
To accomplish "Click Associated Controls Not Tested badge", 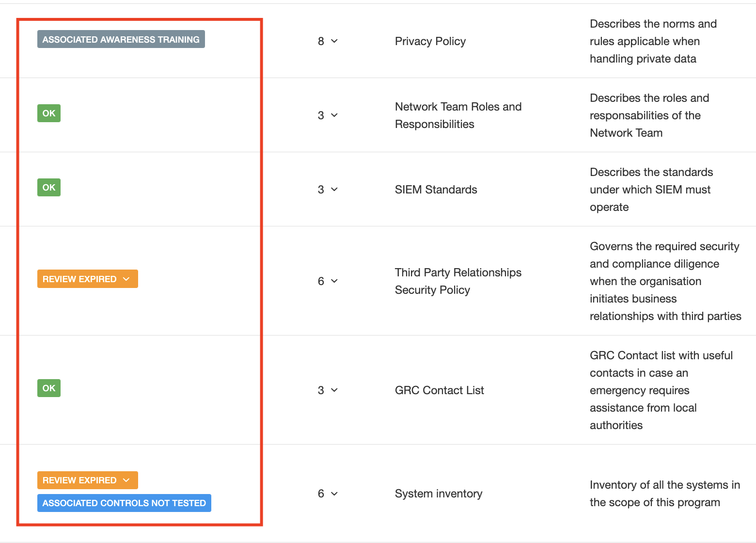I will (124, 503).
